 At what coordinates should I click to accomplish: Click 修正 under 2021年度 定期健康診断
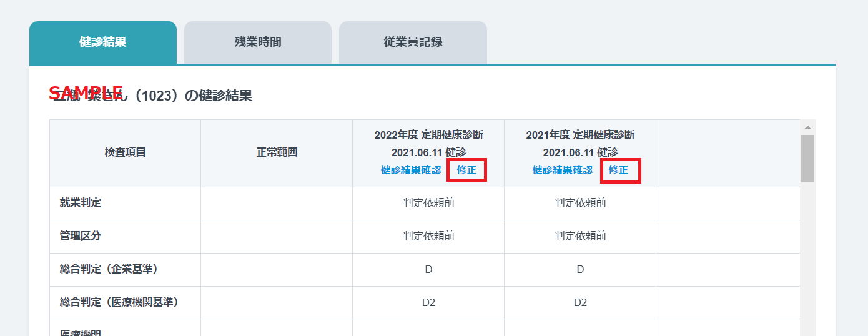619,170
